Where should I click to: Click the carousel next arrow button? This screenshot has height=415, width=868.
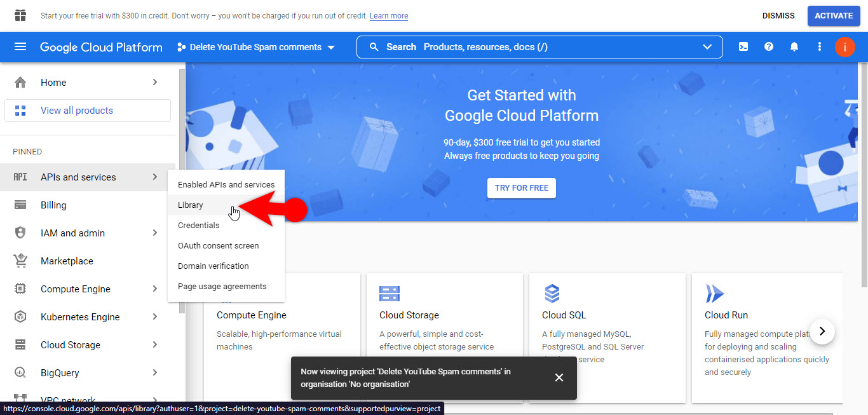click(x=822, y=331)
